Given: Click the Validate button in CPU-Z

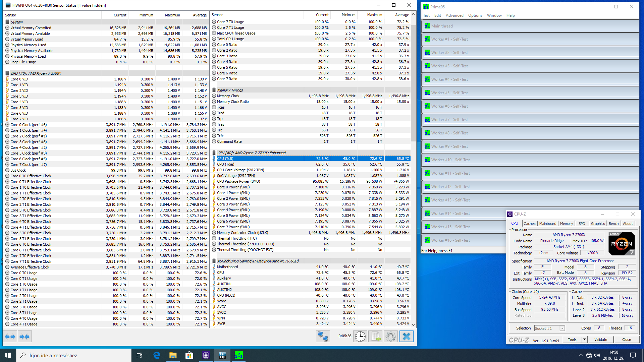Looking at the screenshot, I should pos(601,340).
